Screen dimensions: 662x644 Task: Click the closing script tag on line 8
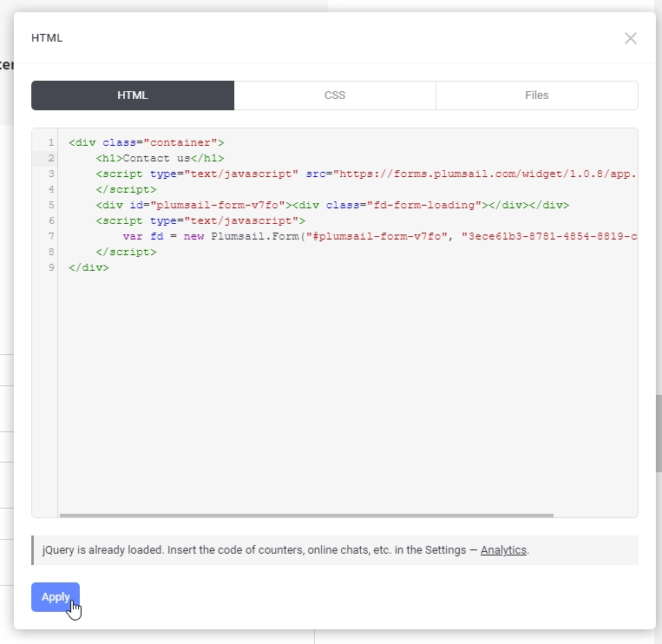(126, 252)
